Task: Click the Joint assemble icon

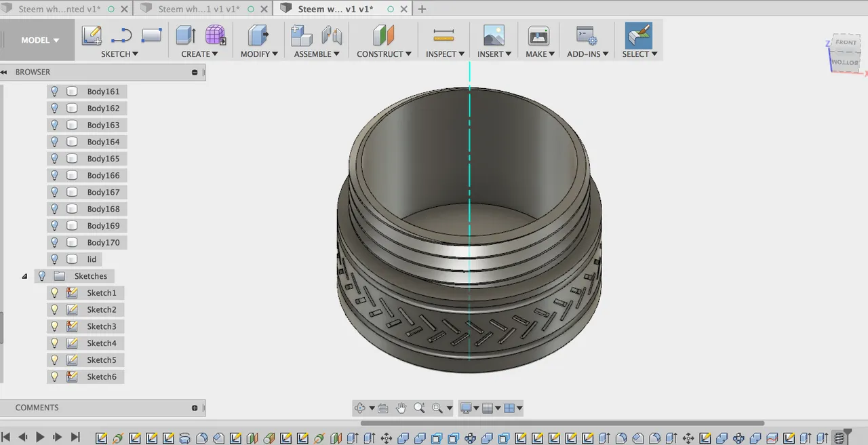Action: pyautogui.click(x=332, y=35)
